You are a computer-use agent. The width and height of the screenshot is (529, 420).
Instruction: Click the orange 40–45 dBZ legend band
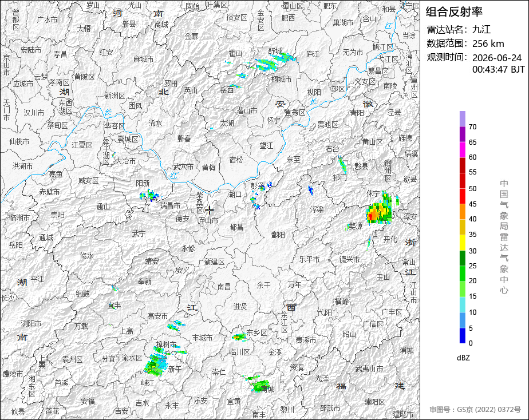[462, 211]
